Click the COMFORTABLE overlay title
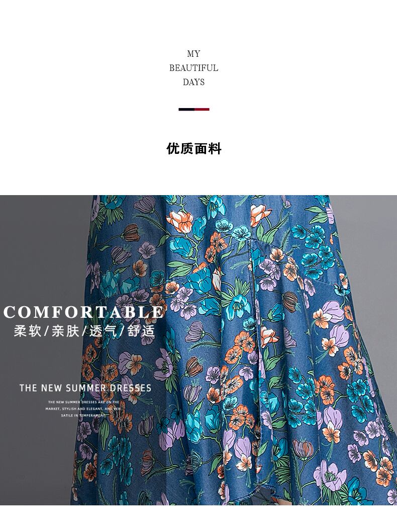Image resolution: width=397 pixels, height=532 pixels. tap(84, 312)
